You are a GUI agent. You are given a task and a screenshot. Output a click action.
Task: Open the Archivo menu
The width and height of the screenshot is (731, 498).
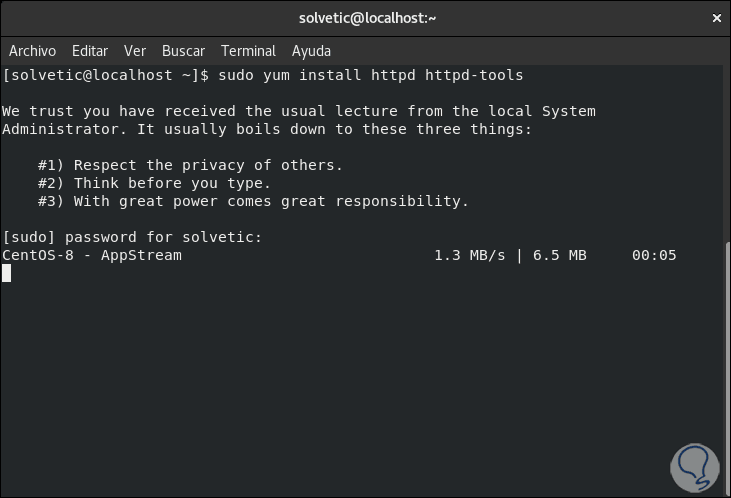(32, 51)
